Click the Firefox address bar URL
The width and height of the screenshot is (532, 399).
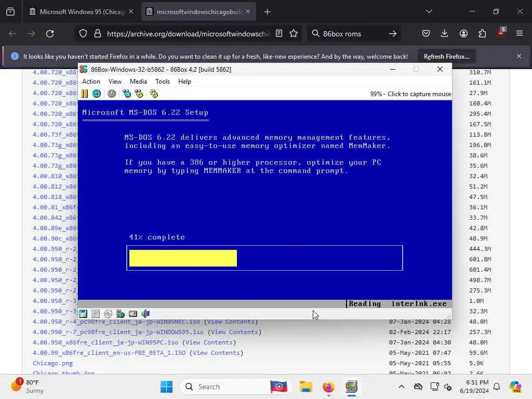[x=188, y=34]
